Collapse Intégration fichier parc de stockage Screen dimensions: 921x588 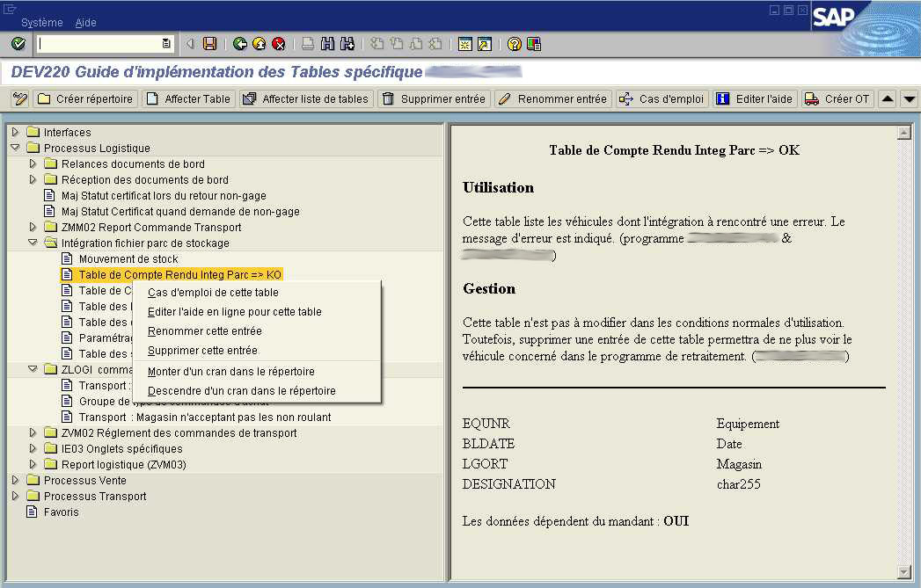point(33,243)
